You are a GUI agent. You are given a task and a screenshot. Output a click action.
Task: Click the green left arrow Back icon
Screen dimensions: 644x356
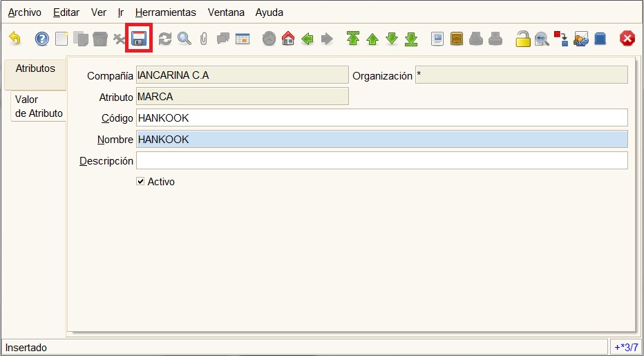[307, 39]
